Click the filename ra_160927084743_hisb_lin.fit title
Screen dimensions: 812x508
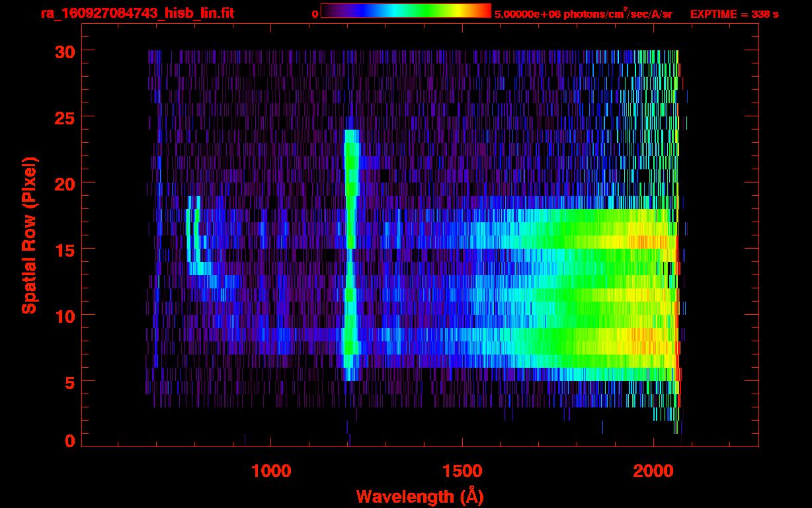pos(137,13)
